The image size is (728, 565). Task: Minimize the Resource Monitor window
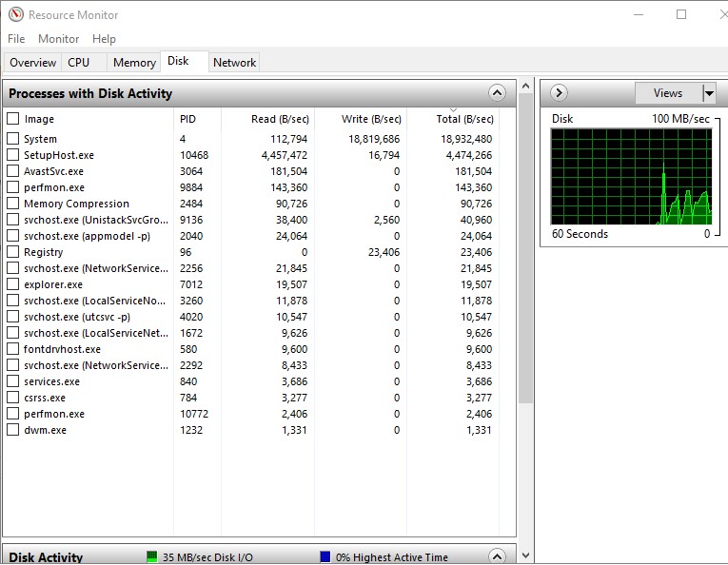click(639, 14)
